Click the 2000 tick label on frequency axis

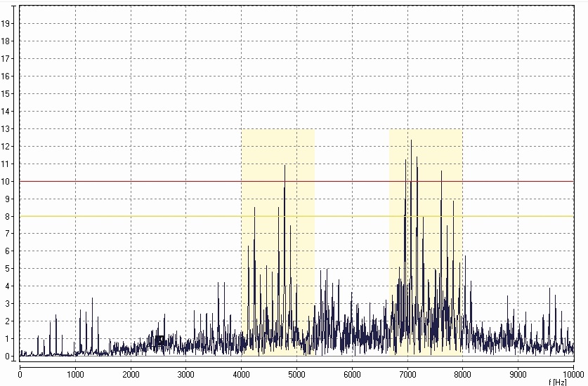(131, 374)
